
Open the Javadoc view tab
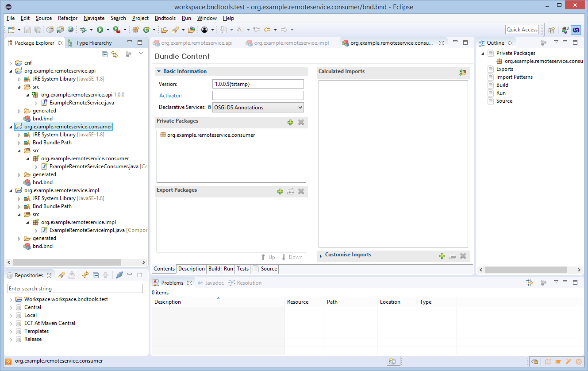[x=211, y=283]
